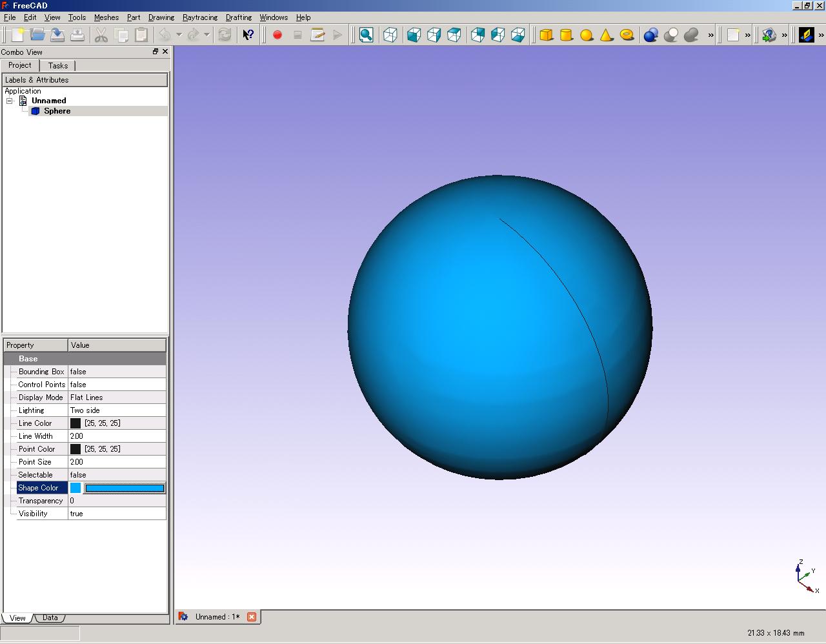Click the Line Color black swatch
The height and width of the screenshot is (644, 826).
76,423
